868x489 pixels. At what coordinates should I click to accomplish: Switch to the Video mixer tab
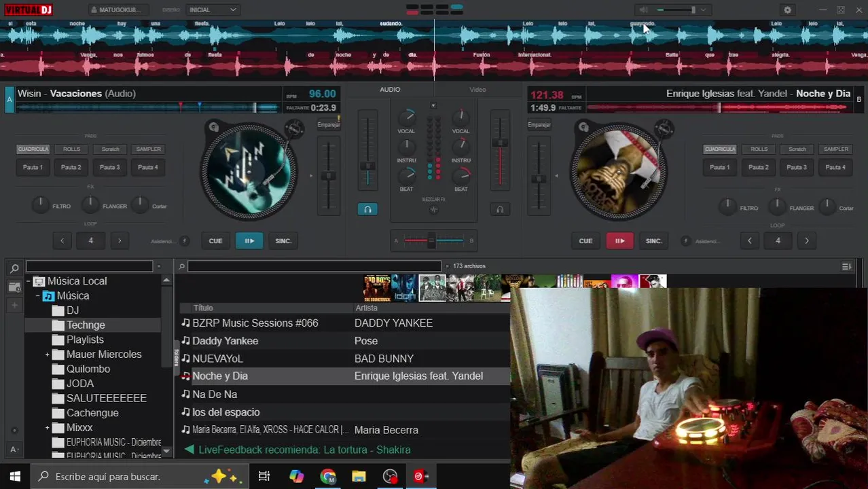tap(477, 90)
